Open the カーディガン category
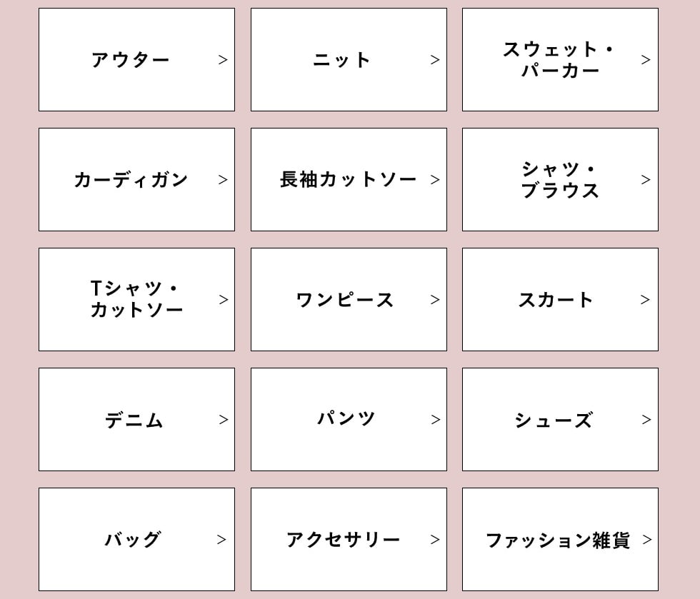 click(x=131, y=180)
